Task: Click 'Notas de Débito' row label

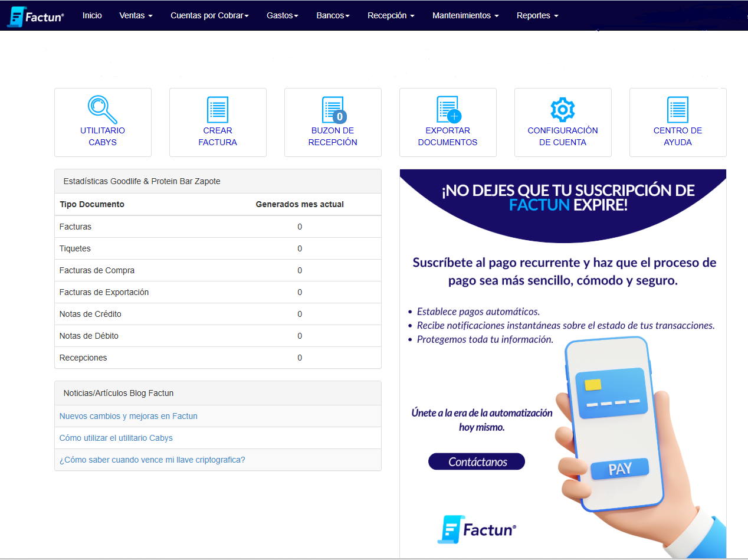Action: tap(89, 336)
